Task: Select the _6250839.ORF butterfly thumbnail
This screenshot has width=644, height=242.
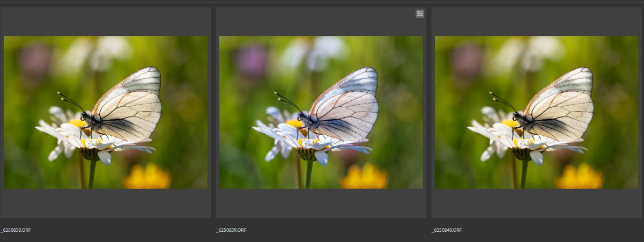Action: point(321,112)
